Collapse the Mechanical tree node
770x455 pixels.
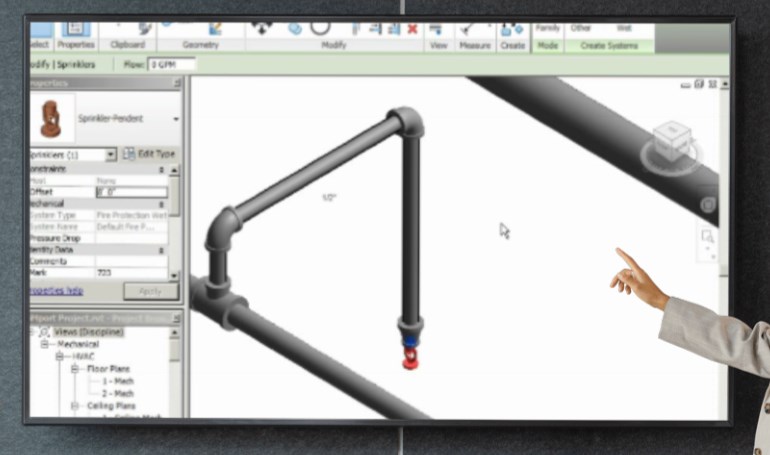click(45, 344)
